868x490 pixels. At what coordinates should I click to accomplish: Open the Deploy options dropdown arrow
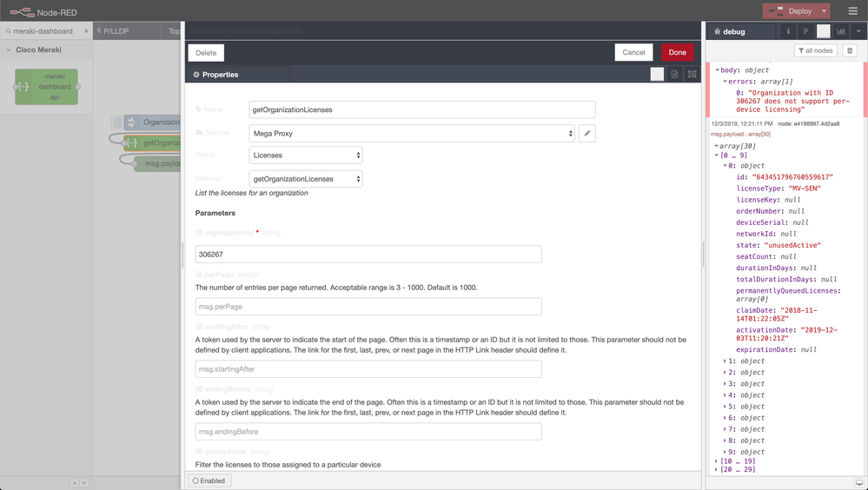click(824, 11)
